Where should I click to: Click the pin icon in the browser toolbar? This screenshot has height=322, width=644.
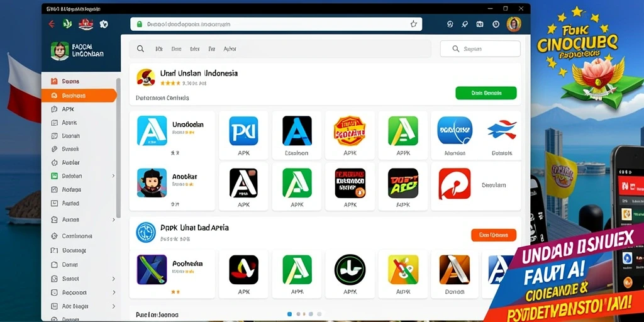465,25
